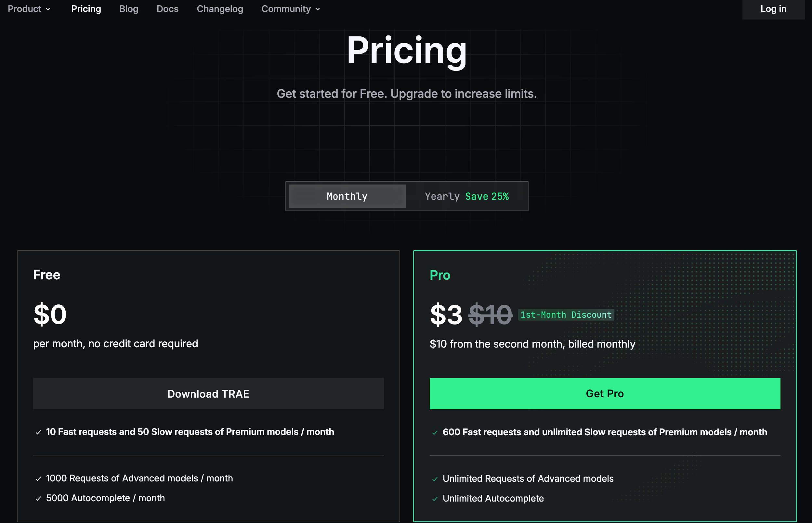Click checkmark icon beside 10 Fast requests
This screenshot has width=812, height=523.
[x=38, y=432]
